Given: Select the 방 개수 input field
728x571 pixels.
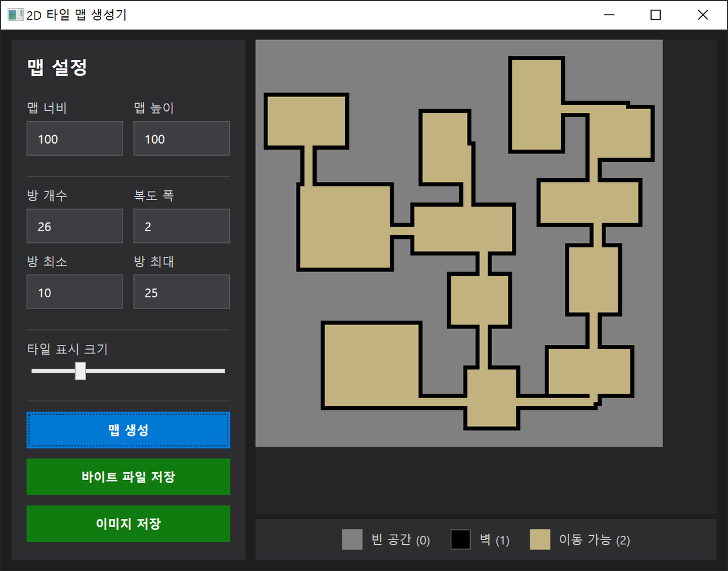Looking at the screenshot, I should coord(75,227).
